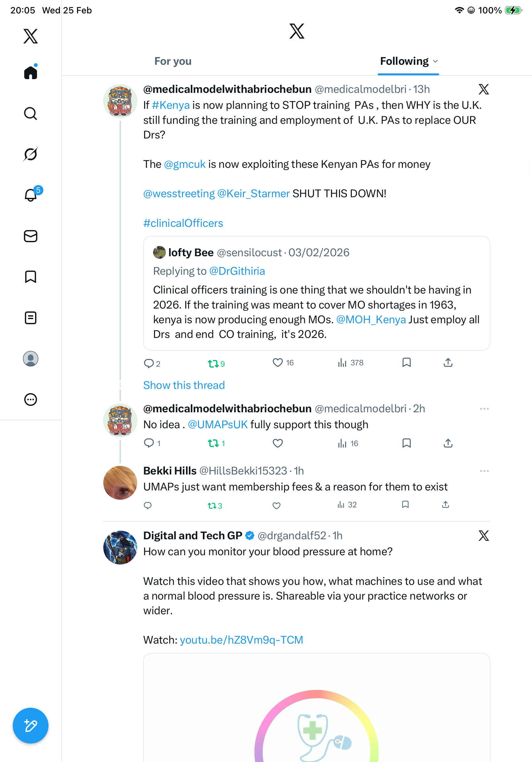Open Notifications bell with 5 badge
Image resolution: width=532 pixels, height=762 pixels.
tap(31, 195)
